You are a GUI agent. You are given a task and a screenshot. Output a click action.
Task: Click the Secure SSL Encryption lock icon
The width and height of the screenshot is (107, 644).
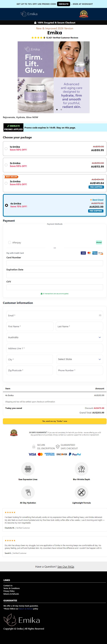coord(34,446)
